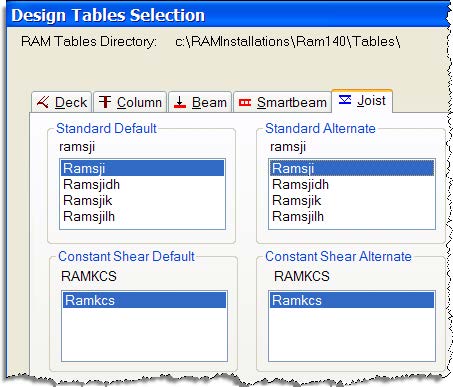This screenshot has width=453, height=387.
Task: Choose Ramsjik in Standard Default list
Action: click(143, 200)
